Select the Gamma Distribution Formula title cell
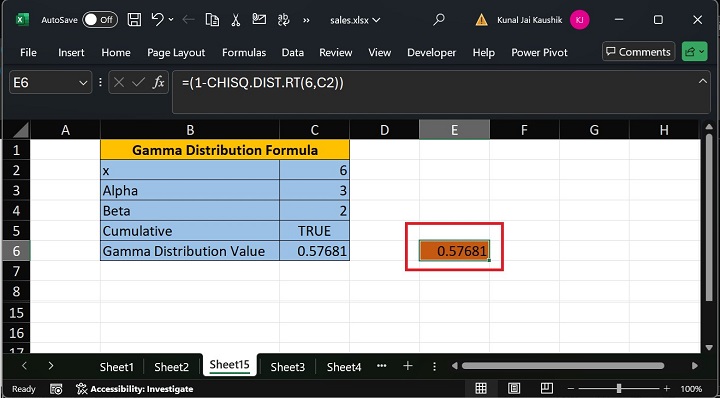The image size is (720, 398). click(x=225, y=150)
